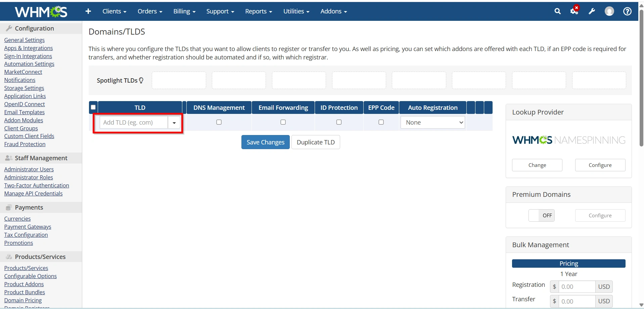Open Product Bundles link

[x=25, y=292]
